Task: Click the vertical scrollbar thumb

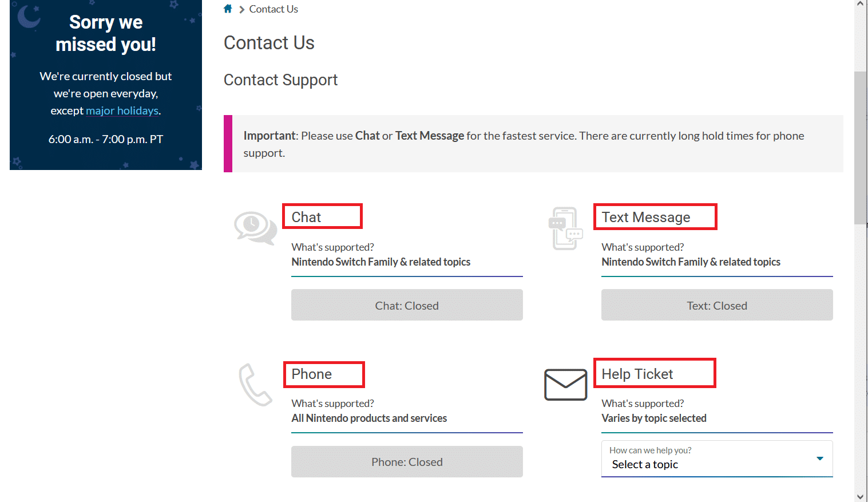Action: click(861, 148)
